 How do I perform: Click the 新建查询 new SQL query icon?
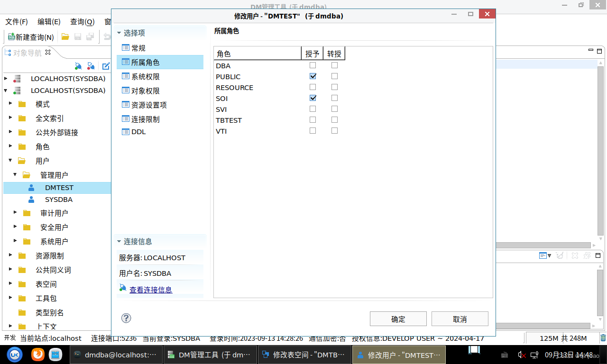(x=11, y=36)
